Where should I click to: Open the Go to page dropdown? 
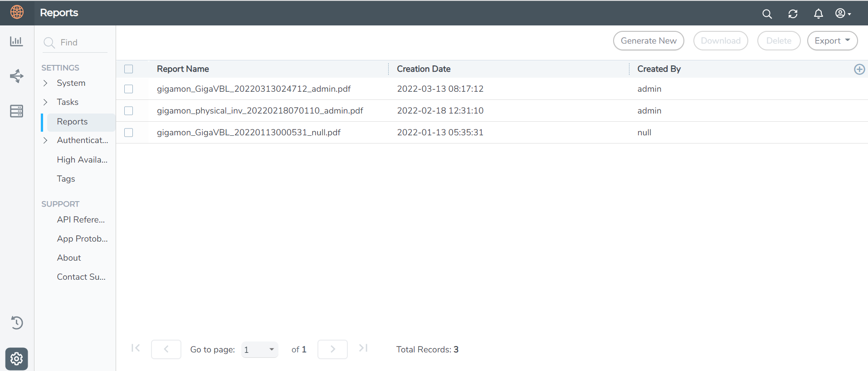click(259, 350)
